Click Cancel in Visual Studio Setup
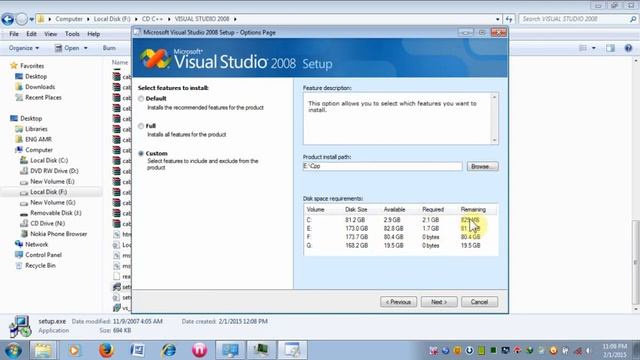 click(479, 302)
